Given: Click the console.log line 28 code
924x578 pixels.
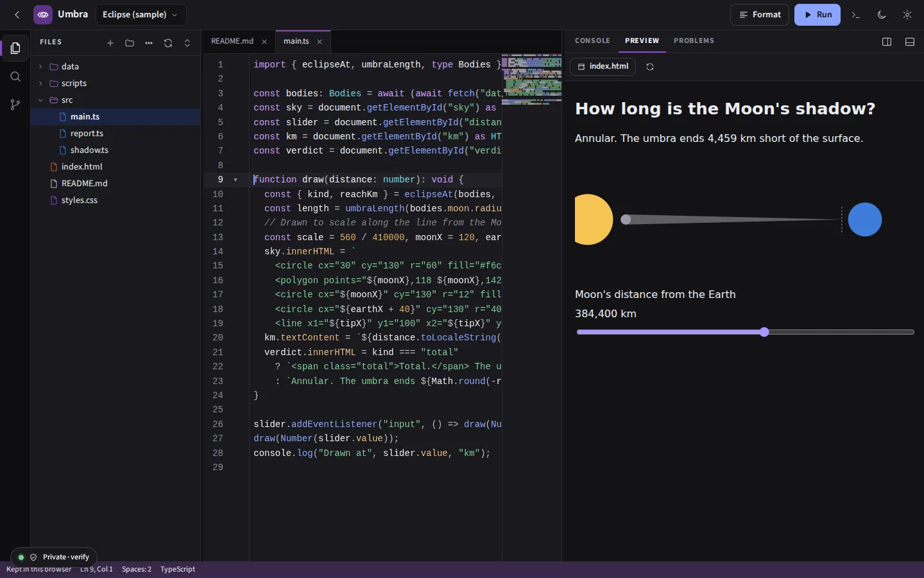Looking at the screenshot, I should (x=372, y=453).
